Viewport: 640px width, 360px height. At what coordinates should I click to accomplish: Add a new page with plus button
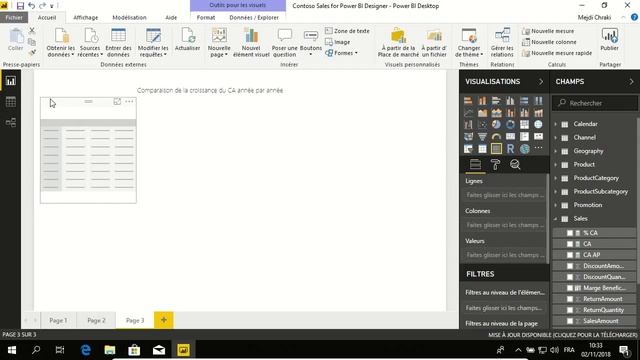tap(164, 320)
